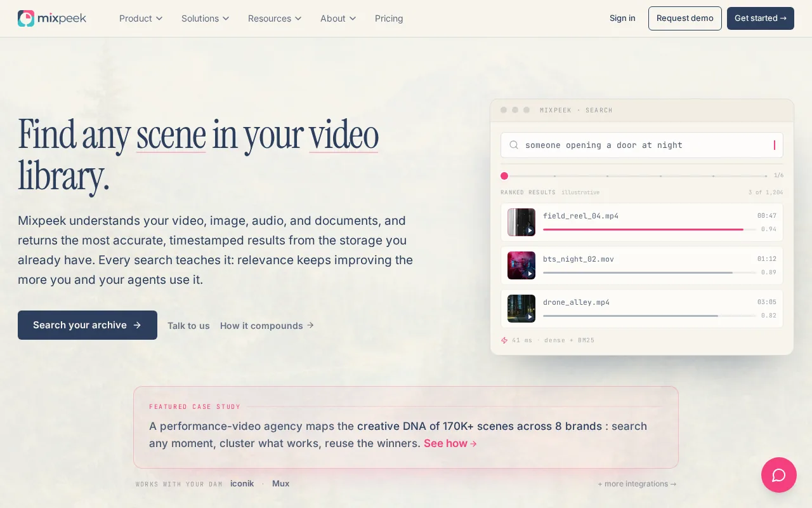Click the 03:05 timestamp

coord(766,302)
